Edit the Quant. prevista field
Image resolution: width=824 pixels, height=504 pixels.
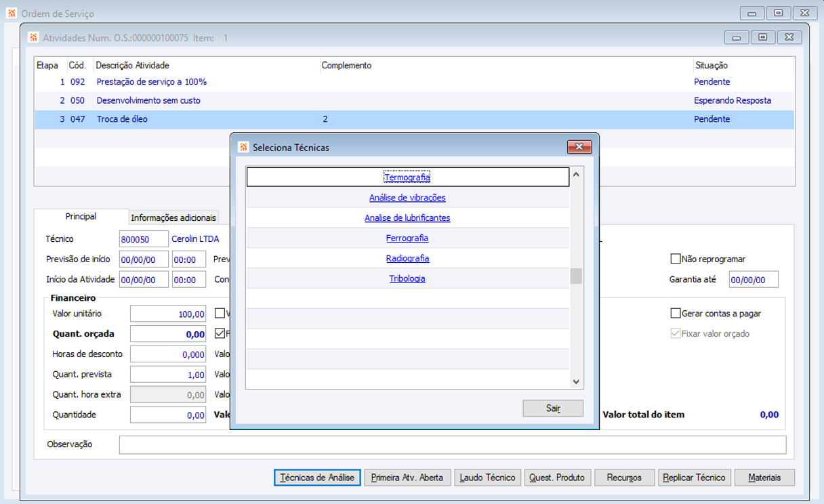tap(168, 375)
